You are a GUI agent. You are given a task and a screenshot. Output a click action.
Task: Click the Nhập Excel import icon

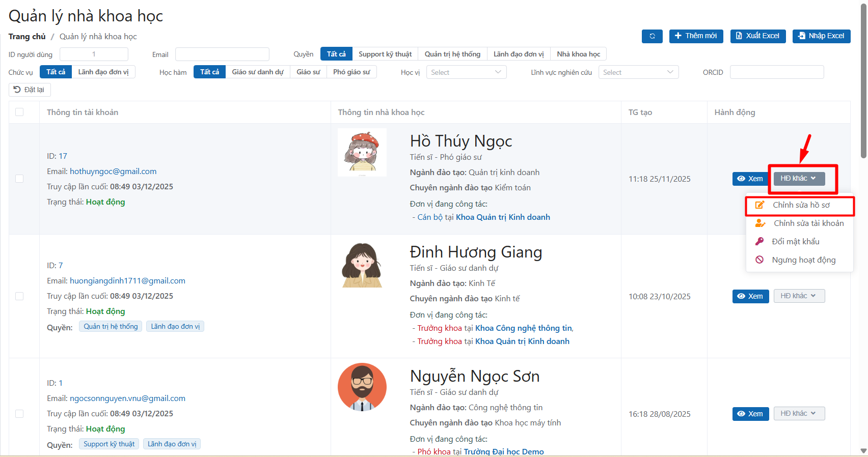click(802, 36)
